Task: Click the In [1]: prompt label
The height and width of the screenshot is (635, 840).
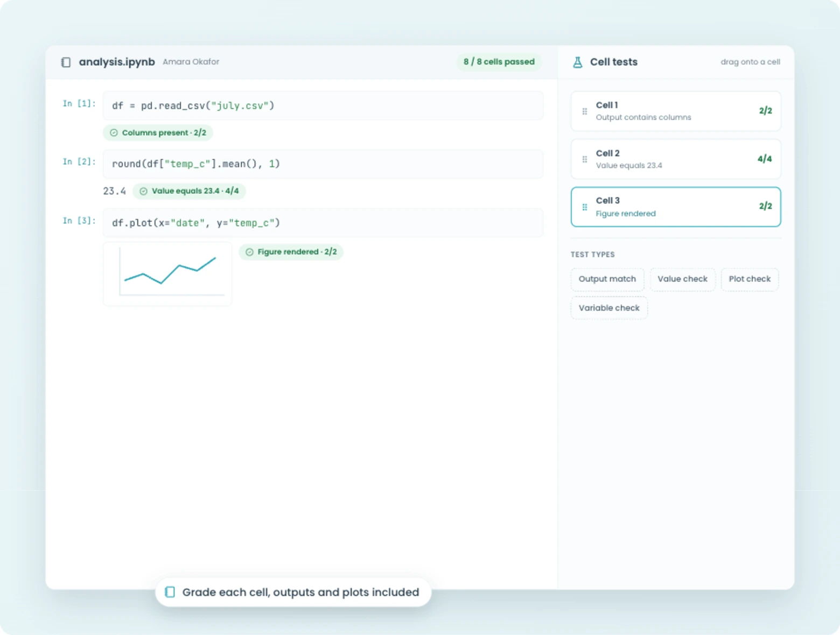Action: pos(79,103)
